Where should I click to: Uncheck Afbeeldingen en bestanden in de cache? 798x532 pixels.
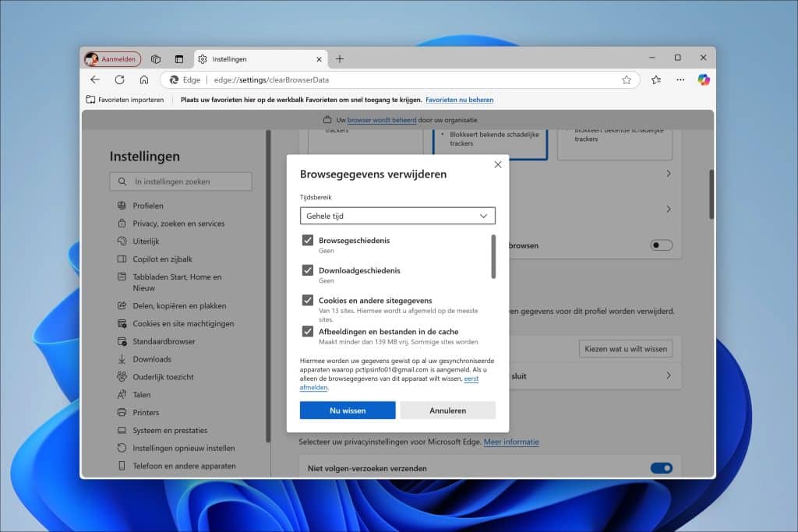(307, 331)
